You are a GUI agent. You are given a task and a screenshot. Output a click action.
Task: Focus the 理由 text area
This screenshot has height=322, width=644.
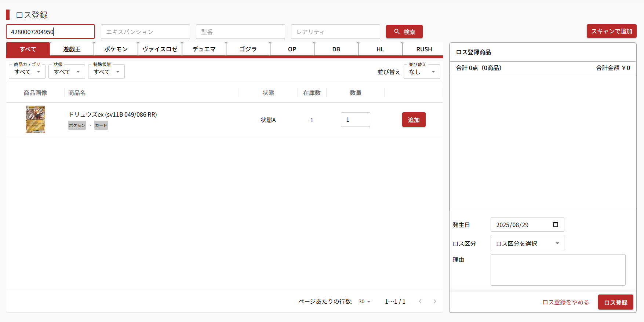tap(558, 270)
